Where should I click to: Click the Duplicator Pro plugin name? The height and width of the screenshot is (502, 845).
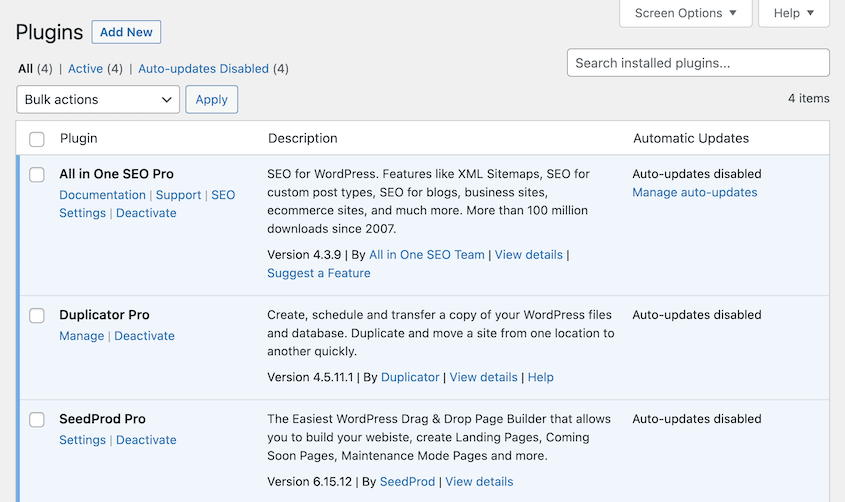tap(105, 315)
